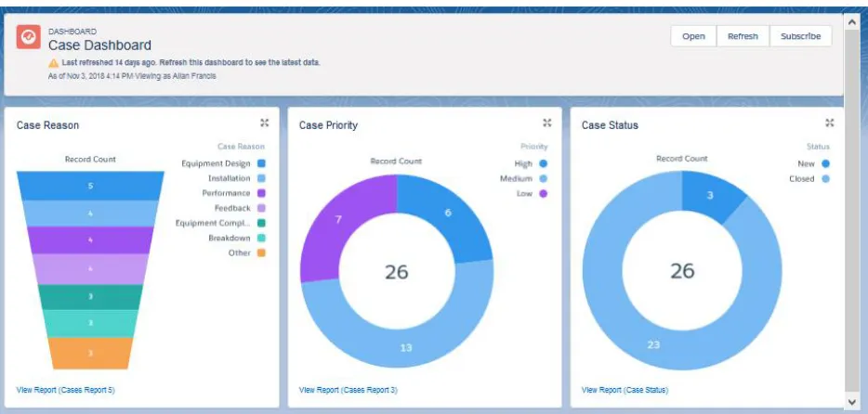This screenshot has height=414, width=868.
Task: Click the "Last refreshed 14 days ago" message
Action: click(x=191, y=62)
